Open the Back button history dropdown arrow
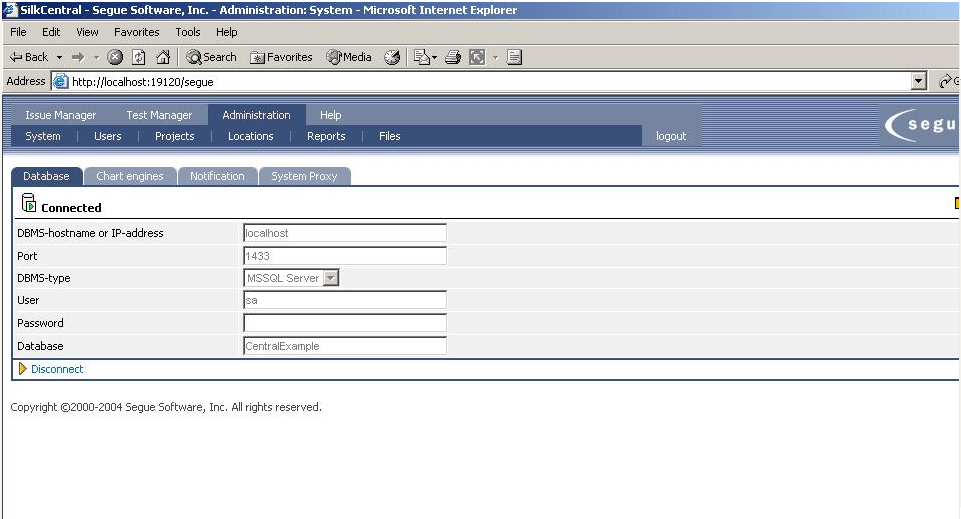This screenshot has width=961, height=519. tap(59, 58)
